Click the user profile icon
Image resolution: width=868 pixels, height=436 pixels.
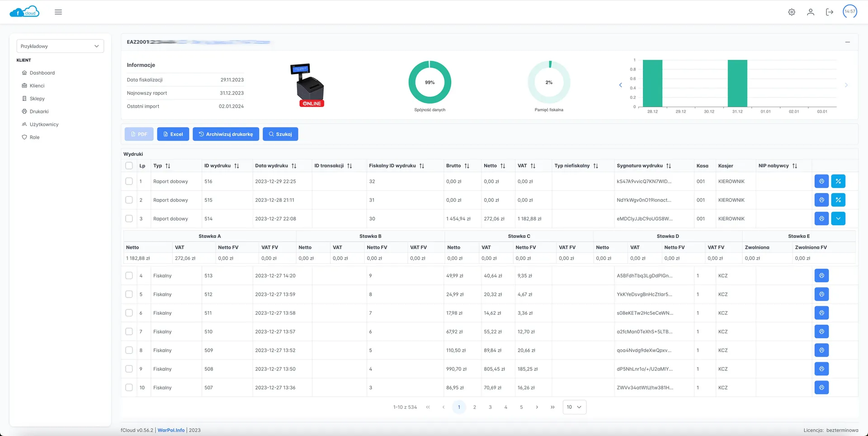pyautogui.click(x=811, y=12)
